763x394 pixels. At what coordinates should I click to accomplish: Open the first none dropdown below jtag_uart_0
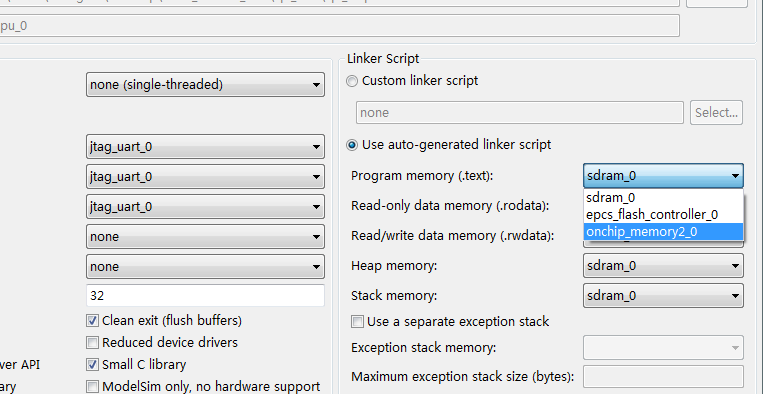pyautogui.click(x=205, y=237)
